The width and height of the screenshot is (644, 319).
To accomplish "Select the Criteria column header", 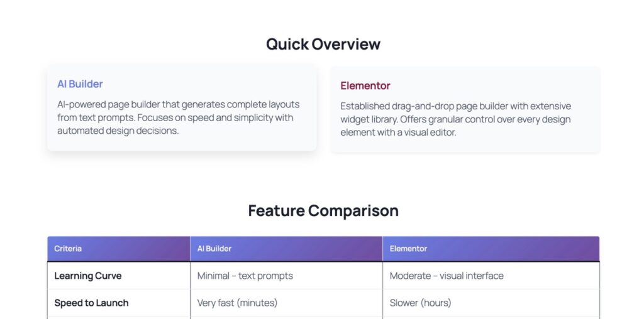I will pos(68,249).
